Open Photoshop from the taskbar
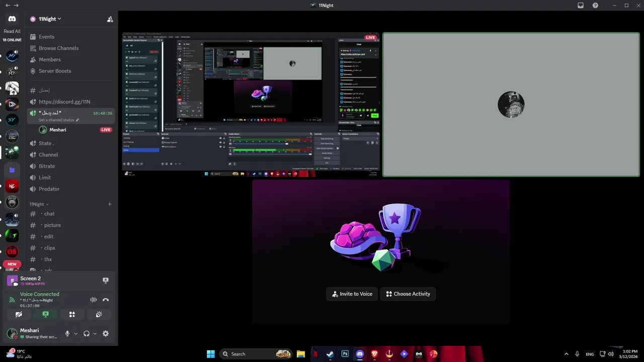 pos(345,354)
